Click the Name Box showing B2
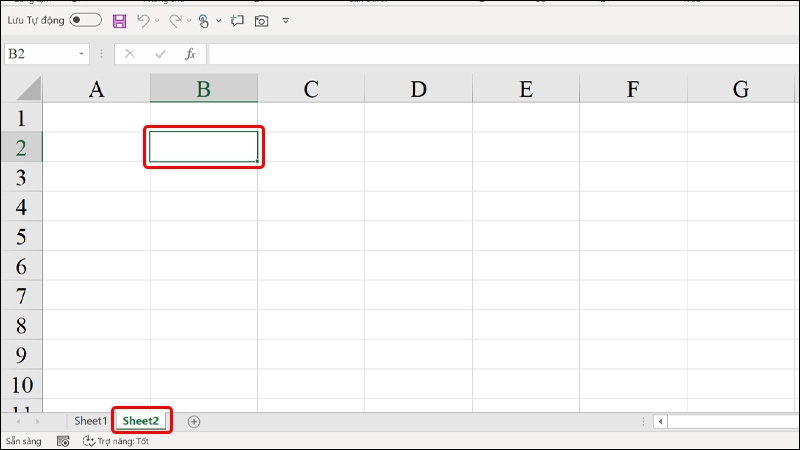800x450 pixels. point(41,54)
